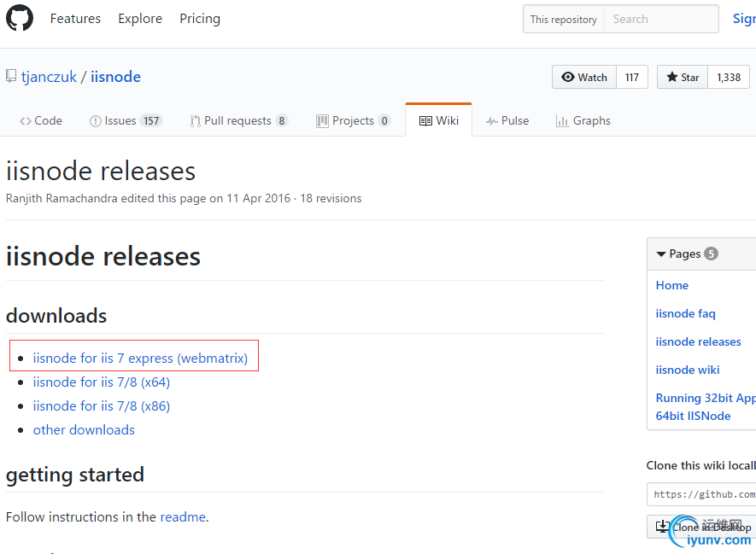Open the Features page
The height and width of the screenshot is (554, 756).
point(75,18)
